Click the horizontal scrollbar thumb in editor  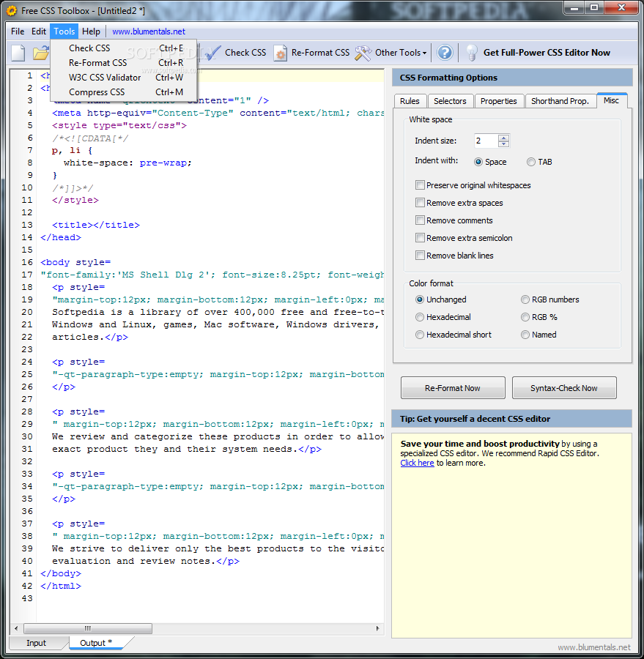click(x=88, y=628)
